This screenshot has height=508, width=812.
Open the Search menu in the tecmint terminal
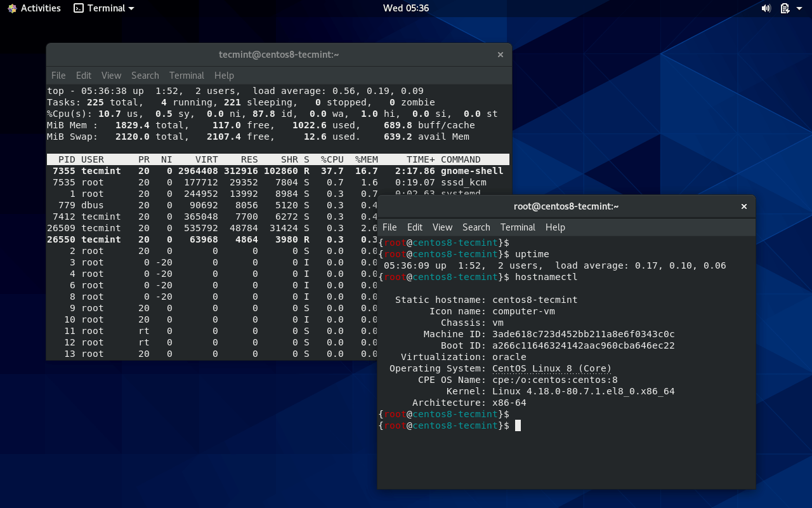tap(145, 75)
